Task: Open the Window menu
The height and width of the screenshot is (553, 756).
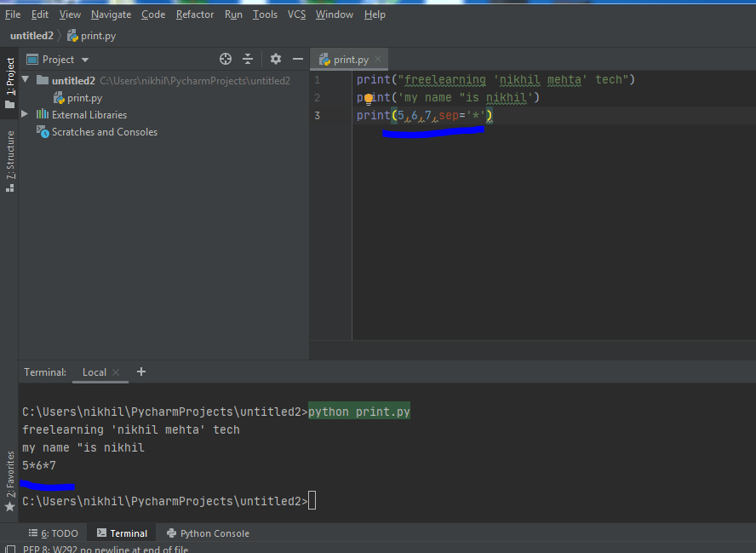Action: point(335,14)
